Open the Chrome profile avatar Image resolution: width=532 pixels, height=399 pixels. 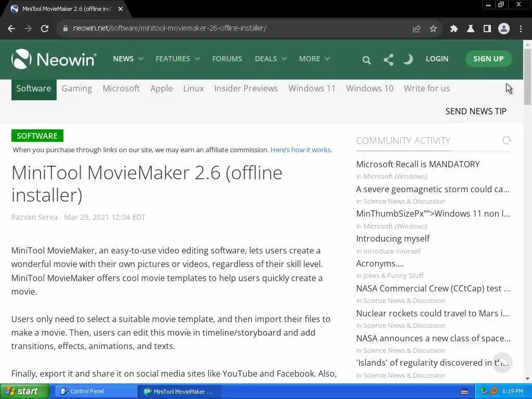click(504, 29)
